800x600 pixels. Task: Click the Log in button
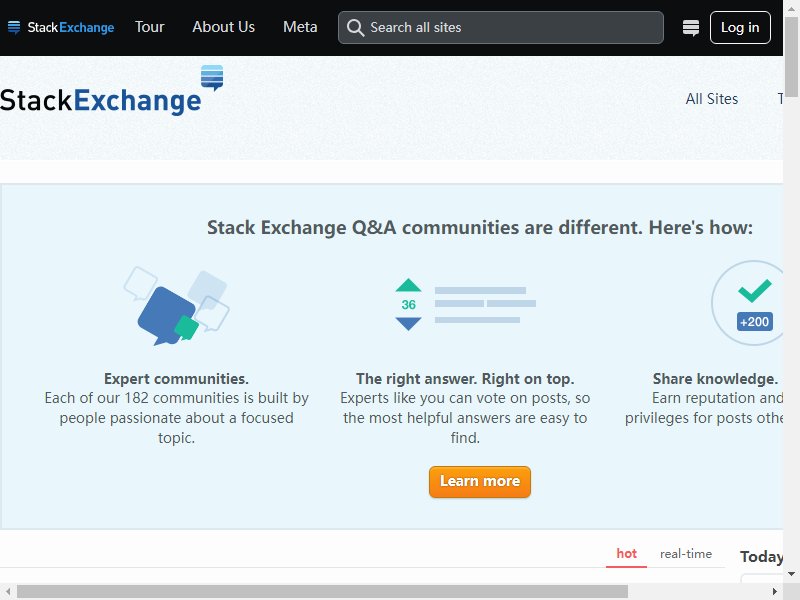[740, 28]
